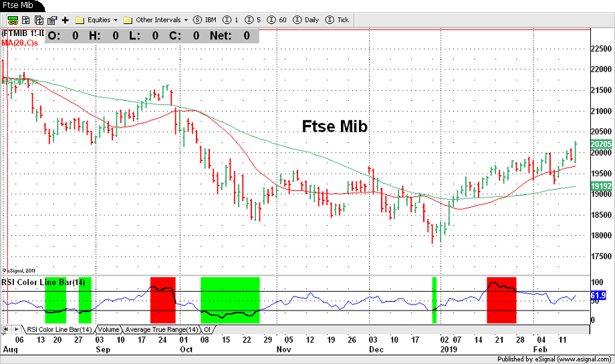Open the Other Intervals dropdown

(x=156, y=20)
